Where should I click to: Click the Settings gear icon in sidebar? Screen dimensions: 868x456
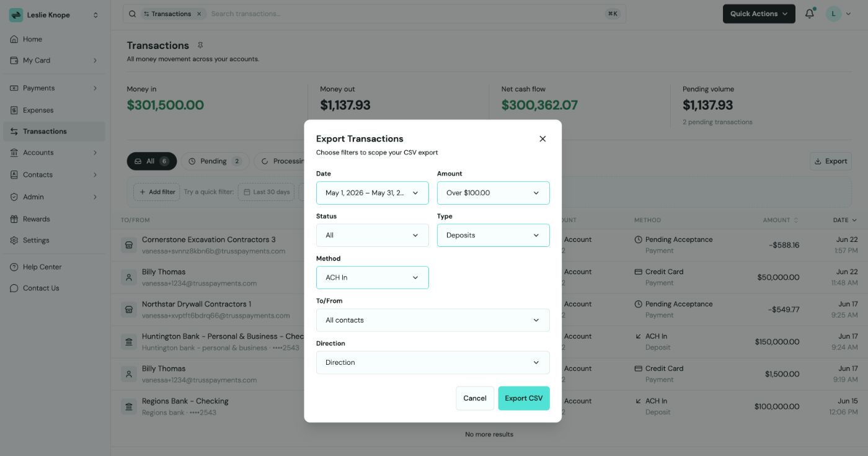14,240
